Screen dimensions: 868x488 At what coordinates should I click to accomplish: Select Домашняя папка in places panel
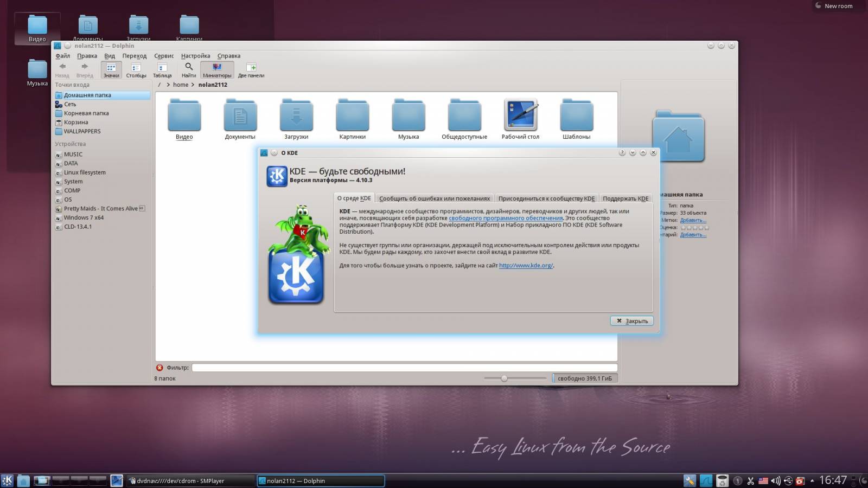[x=102, y=95]
